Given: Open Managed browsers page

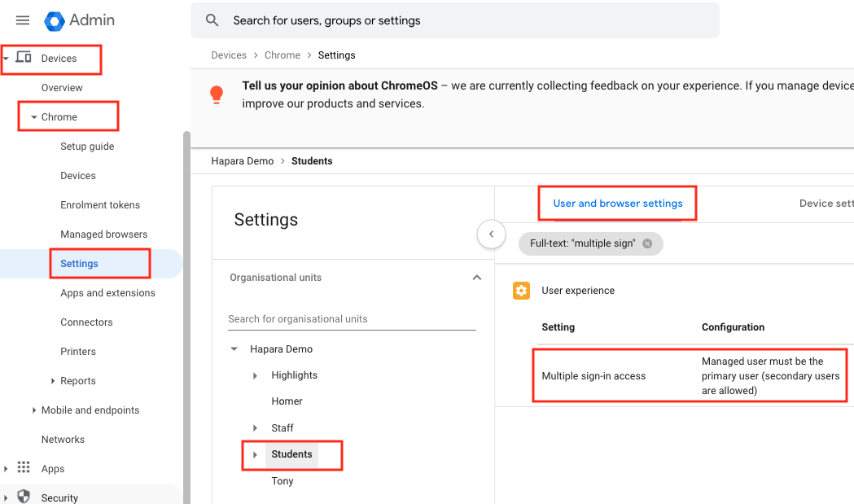Looking at the screenshot, I should click(104, 234).
